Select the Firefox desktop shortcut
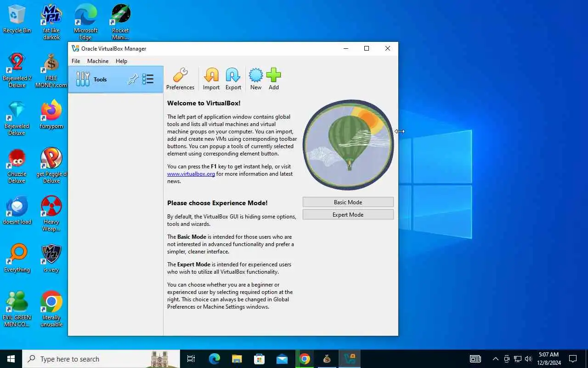 pos(51,115)
